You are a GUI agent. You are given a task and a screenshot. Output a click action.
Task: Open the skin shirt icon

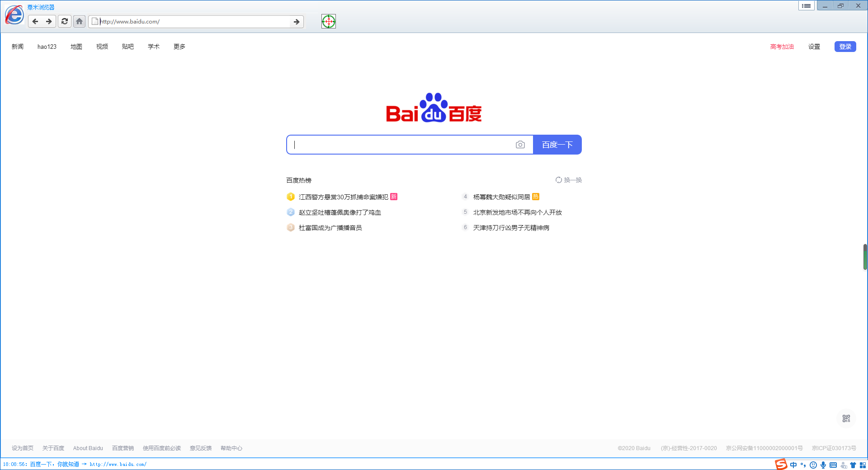tap(853, 465)
